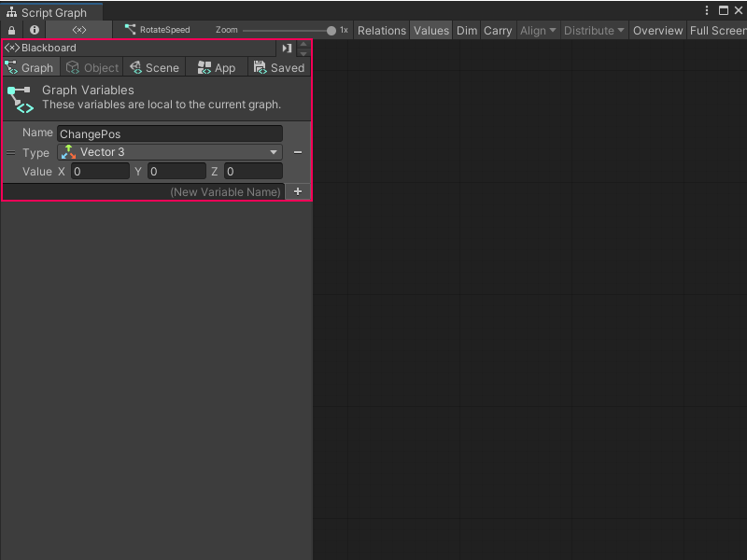The height and width of the screenshot is (560, 747).
Task: Click the Blackboard panel icon
Action: pos(12,48)
